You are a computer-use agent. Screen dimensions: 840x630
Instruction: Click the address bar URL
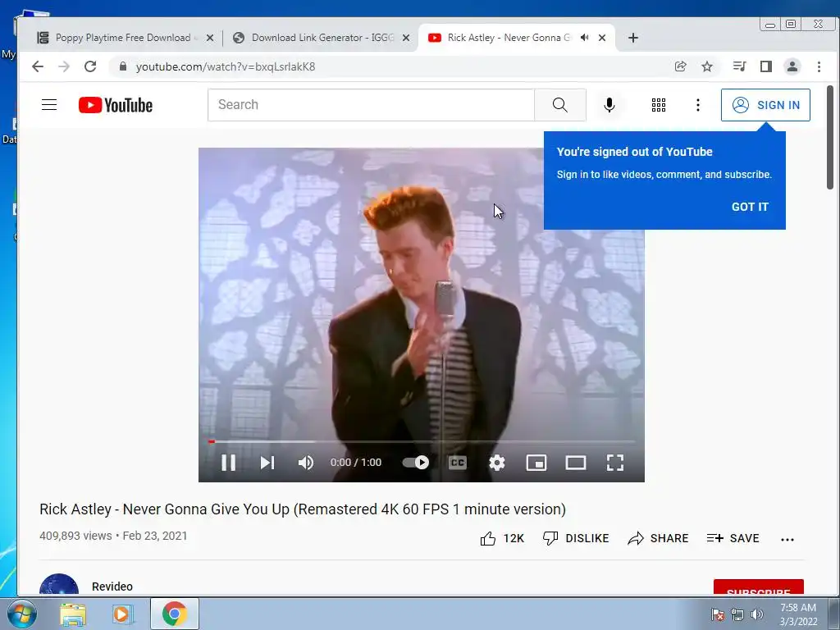point(225,66)
